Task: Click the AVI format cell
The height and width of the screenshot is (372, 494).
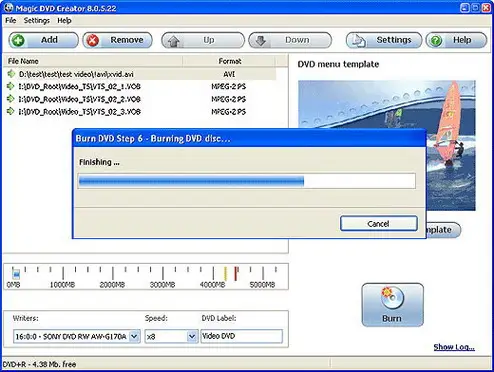Action: coord(229,74)
